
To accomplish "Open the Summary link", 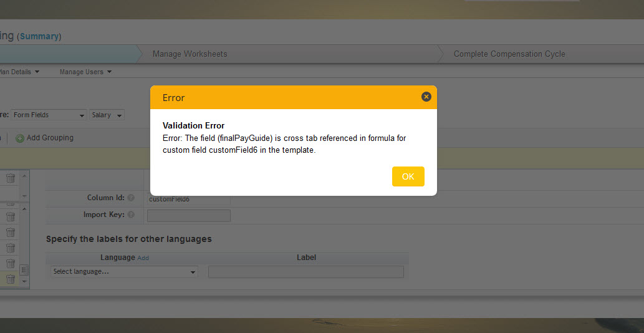I will coord(39,37).
